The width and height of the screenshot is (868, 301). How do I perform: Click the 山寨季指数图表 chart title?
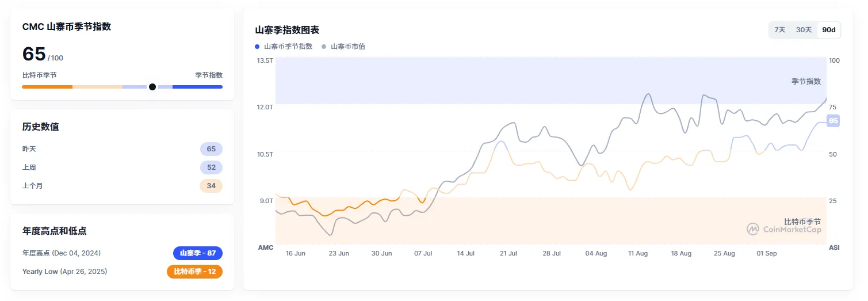pos(287,30)
